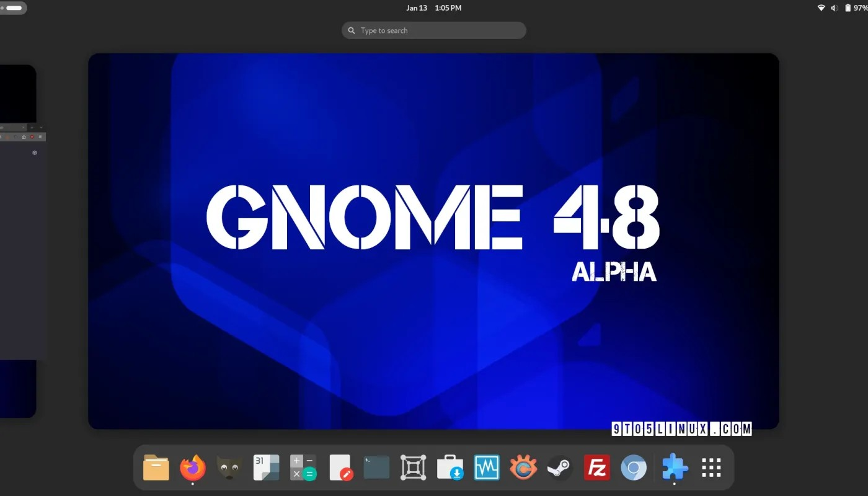Show the Applications grid
The height and width of the screenshot is (496, 868).
tap(711, 467)
